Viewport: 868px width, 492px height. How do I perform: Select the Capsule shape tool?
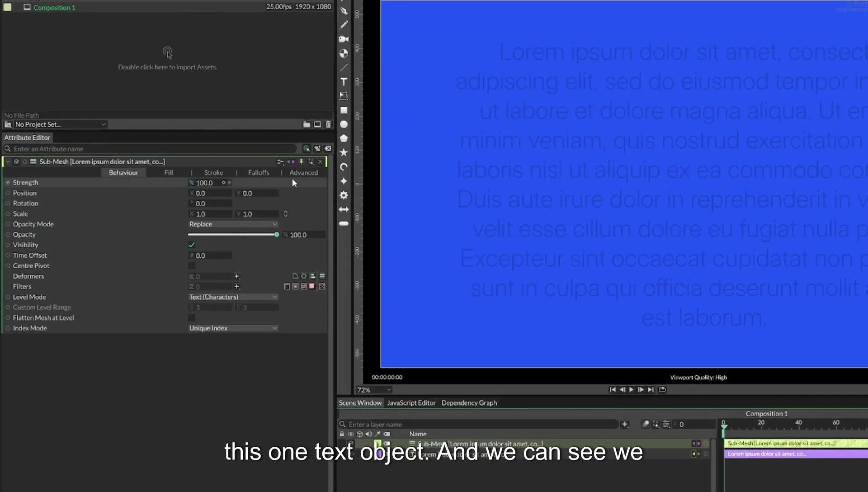click(x=344, y=223)
